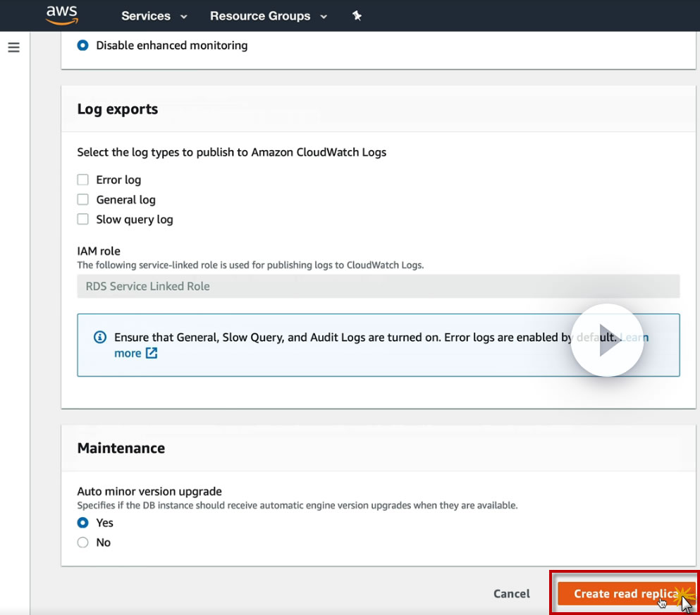Open the hamburger side navigation menu
The image size is (700, 615).
[13, 48]
